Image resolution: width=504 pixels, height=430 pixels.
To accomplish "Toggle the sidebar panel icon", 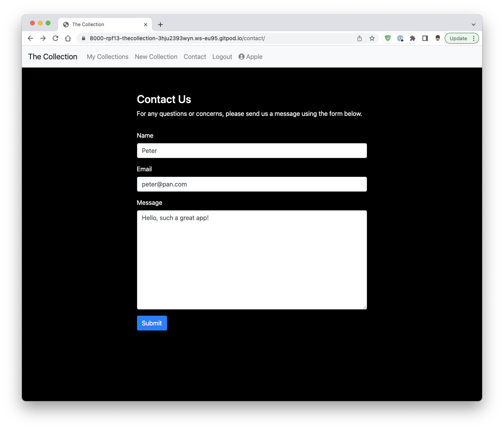I will pyautogui.click(x=425, y=38).
